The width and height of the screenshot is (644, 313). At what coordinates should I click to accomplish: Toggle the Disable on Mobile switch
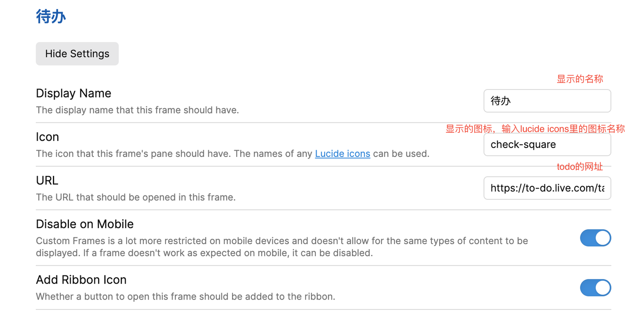click(x=595, y=238)
